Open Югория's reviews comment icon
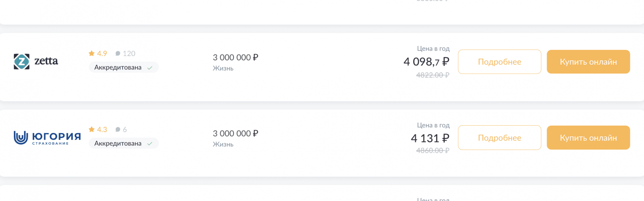Image resolution: width=644 pixels, height=201 pixels. 118,130
